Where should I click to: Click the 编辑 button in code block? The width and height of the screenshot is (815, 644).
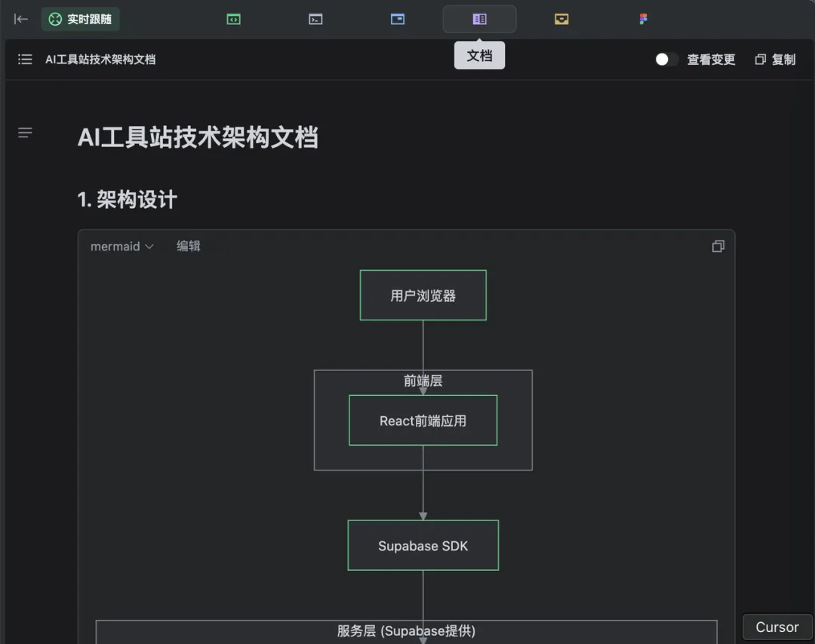188,246
